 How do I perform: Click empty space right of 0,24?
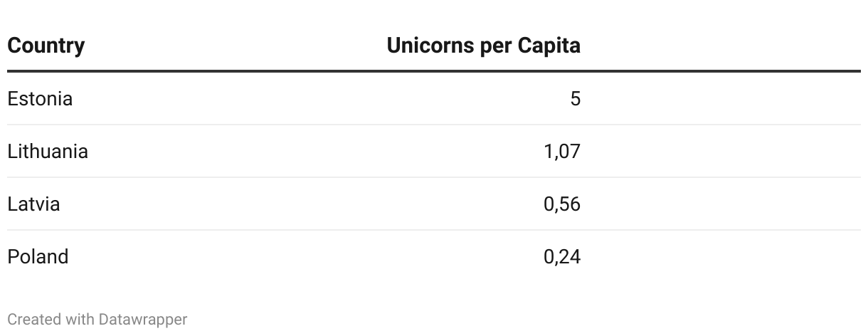(x=719, y=257)
